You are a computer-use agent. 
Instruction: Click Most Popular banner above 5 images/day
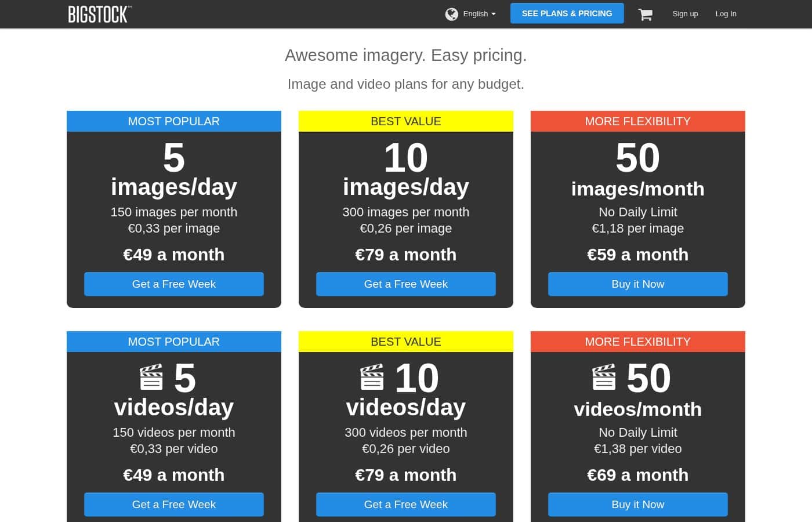[x=174, y=121]
